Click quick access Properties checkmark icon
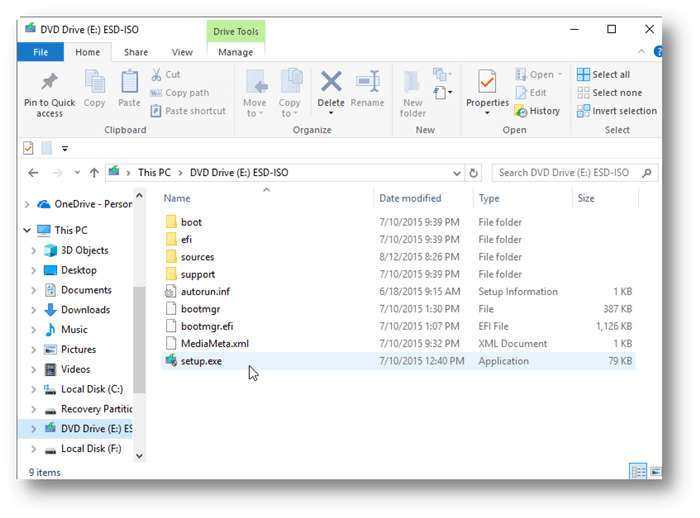The width and height of the screenshot is (700, 518). tap(28, 148)
